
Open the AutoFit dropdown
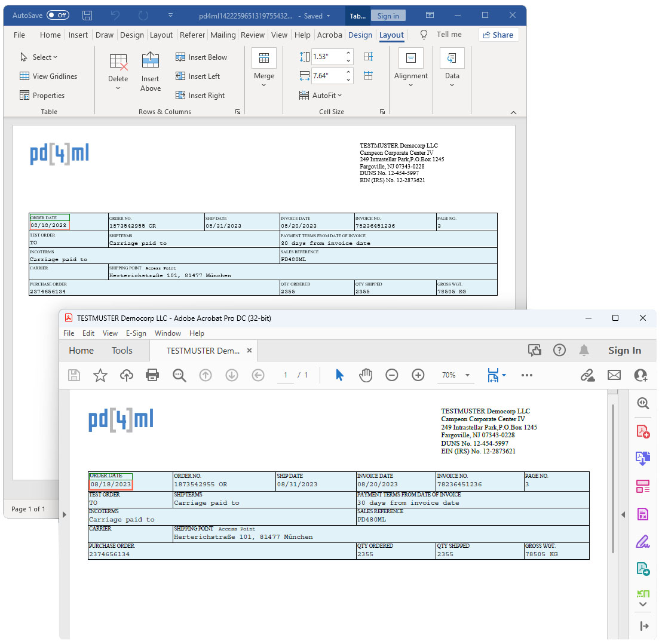point(320,96)
